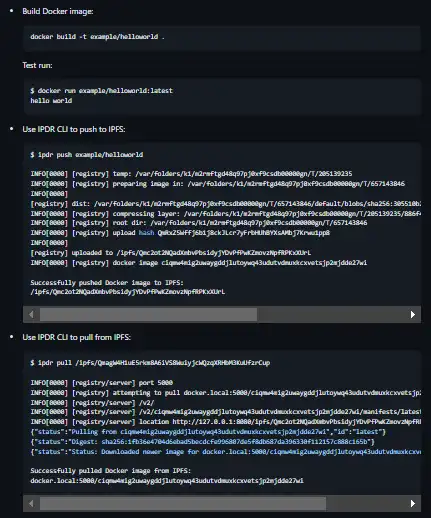
Task: Click '$ ipdr push example/helloworld' command
Action: [x=87, y=155]
